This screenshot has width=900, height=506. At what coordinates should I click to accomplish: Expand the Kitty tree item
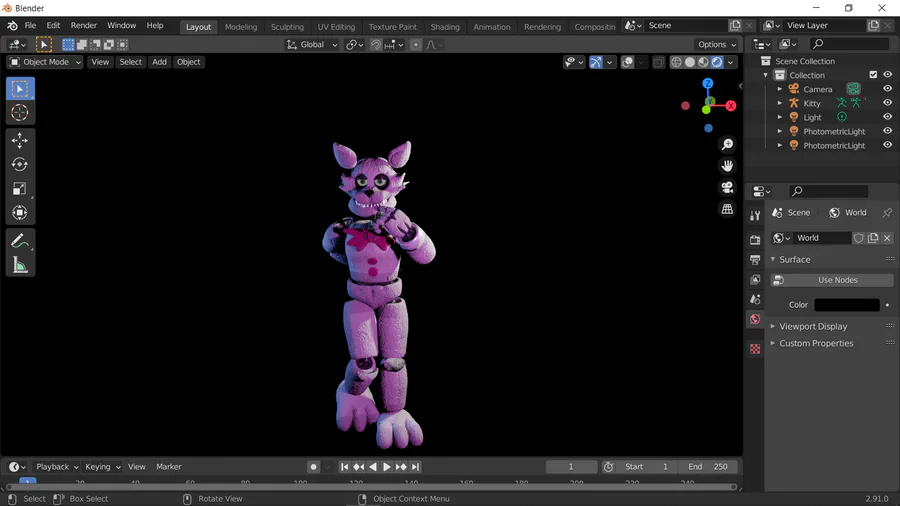[779, 103]
